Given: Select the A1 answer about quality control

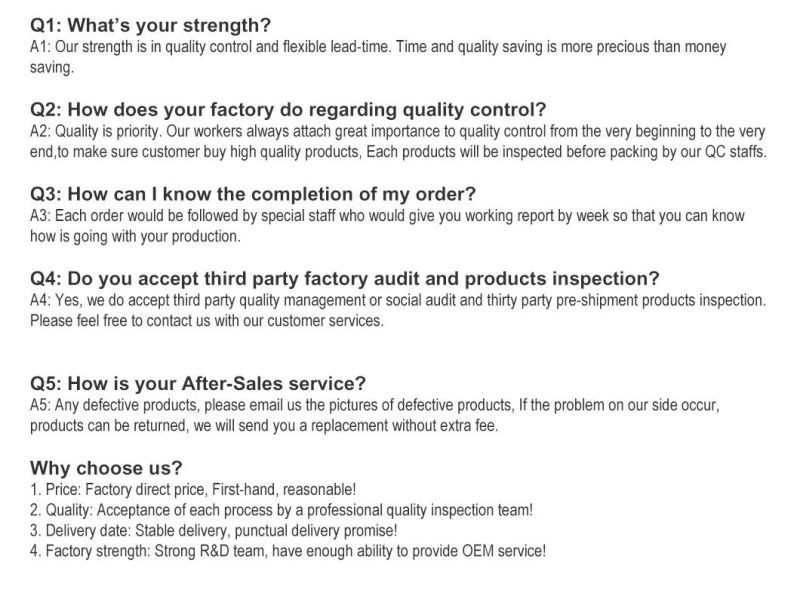Looking at the screenshot, I should (x=378, y=57).
